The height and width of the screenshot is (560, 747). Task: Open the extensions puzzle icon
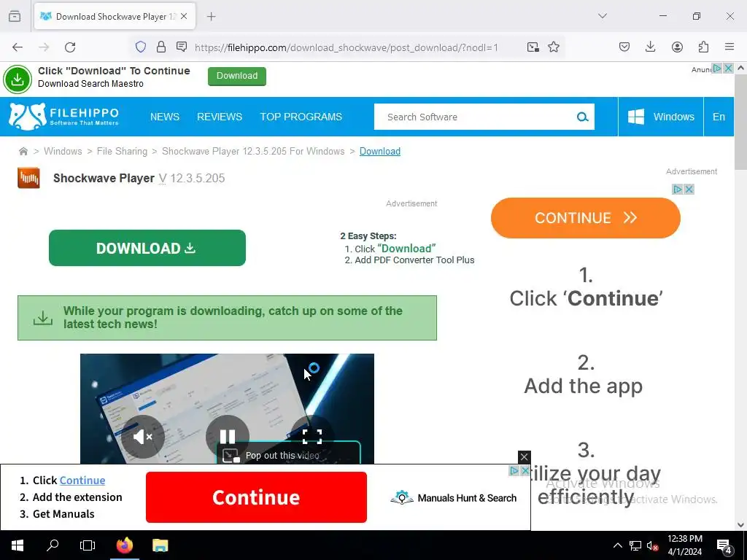(703, 47)
